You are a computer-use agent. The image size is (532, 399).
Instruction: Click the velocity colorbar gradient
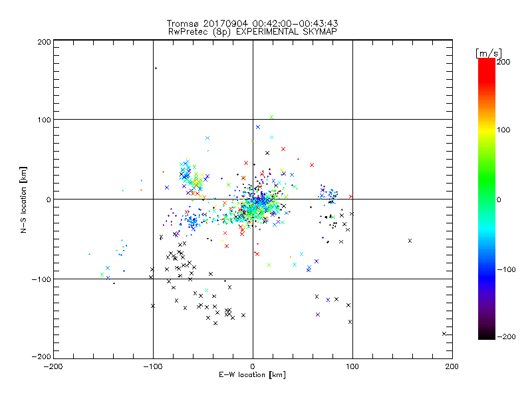point(487,199)
